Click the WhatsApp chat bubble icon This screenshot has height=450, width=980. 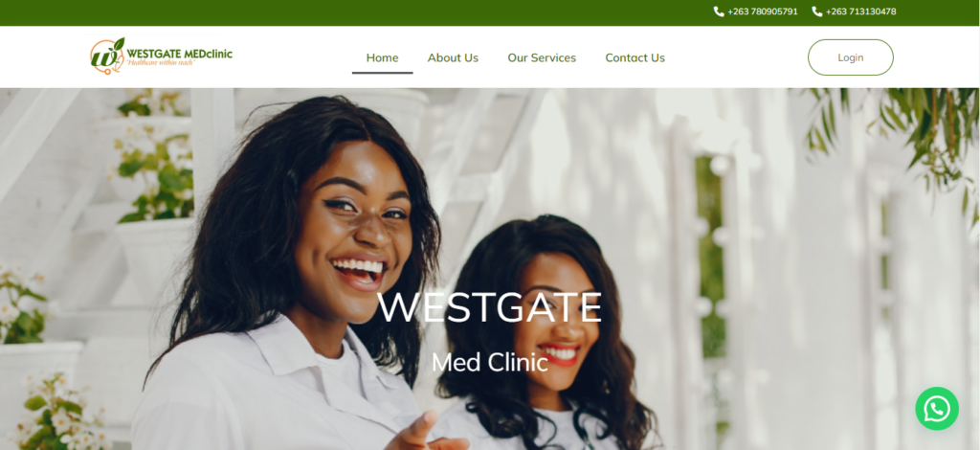pos(937,409)
